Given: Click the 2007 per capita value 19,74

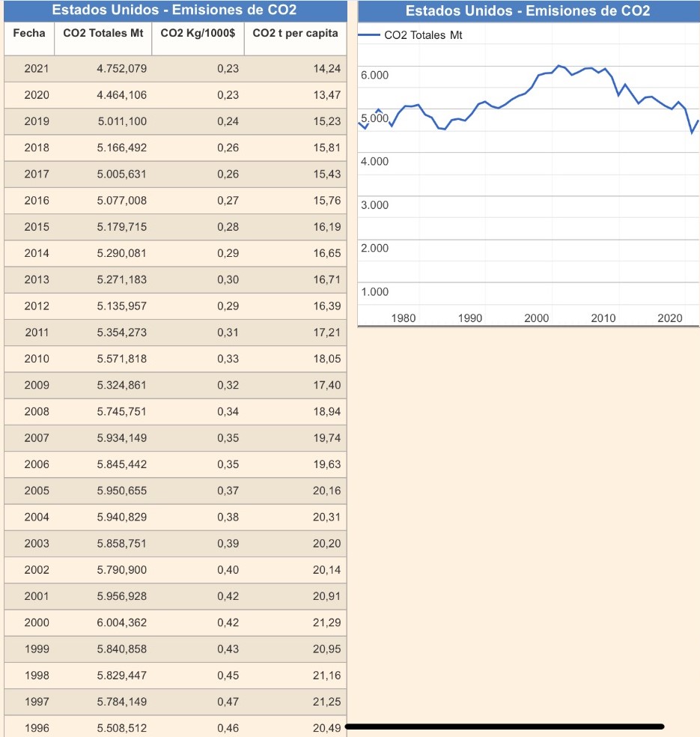Looking at the screenshot, I should pos(326,438).
